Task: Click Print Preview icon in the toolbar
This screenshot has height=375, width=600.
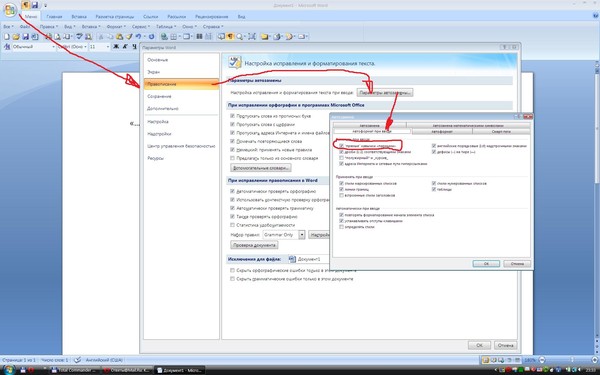Action: pos(57,37)
